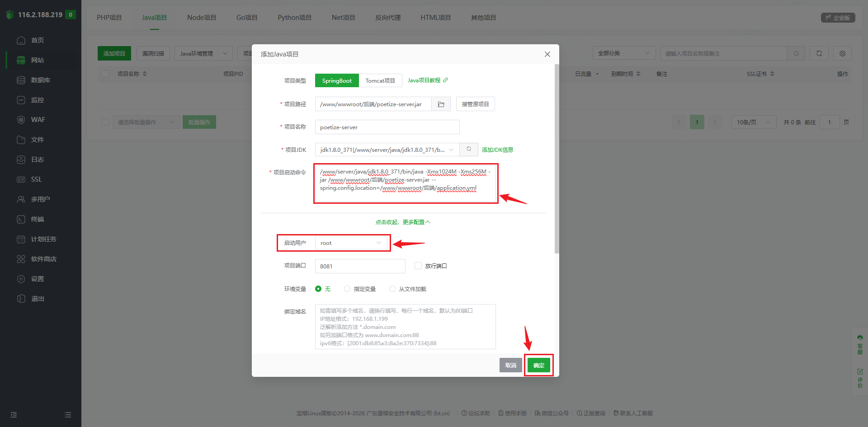868x427 pixels.
Task: Open the Terminal (终端) sidebar icon
Action: click(x=21, y=219)
